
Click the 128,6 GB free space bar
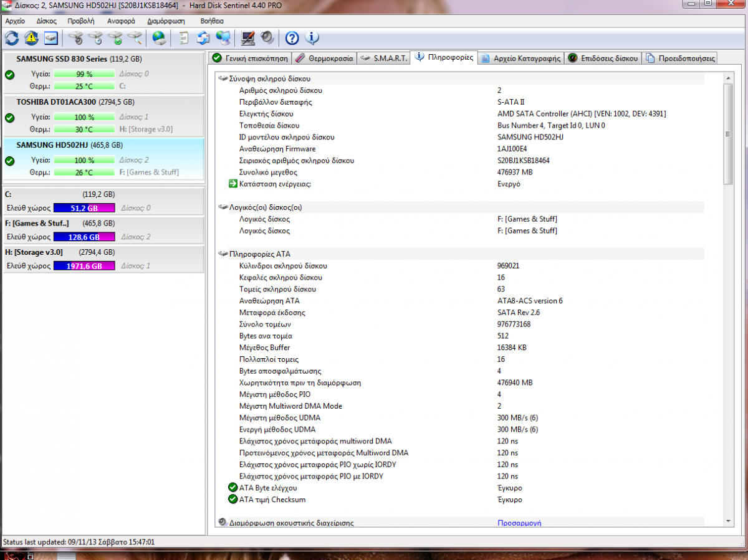(84, 237)
